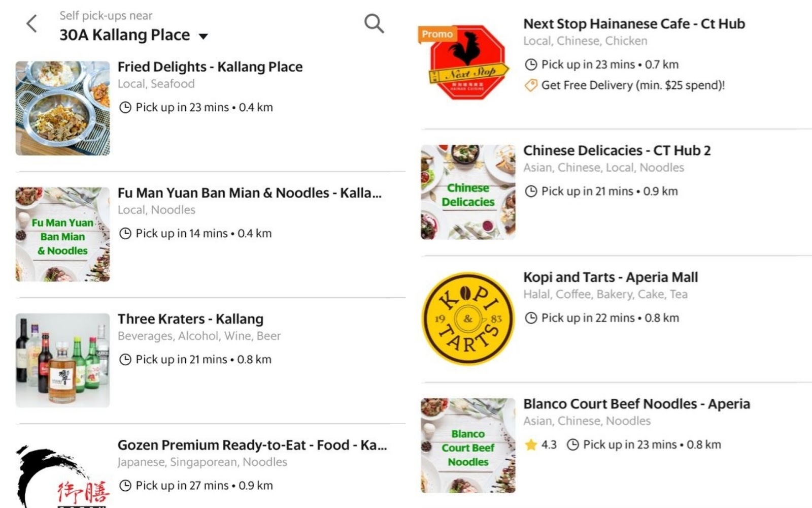Open search with the magnifier icon
Viewport: 812px width, 508px height.
(x=374, y=23)
